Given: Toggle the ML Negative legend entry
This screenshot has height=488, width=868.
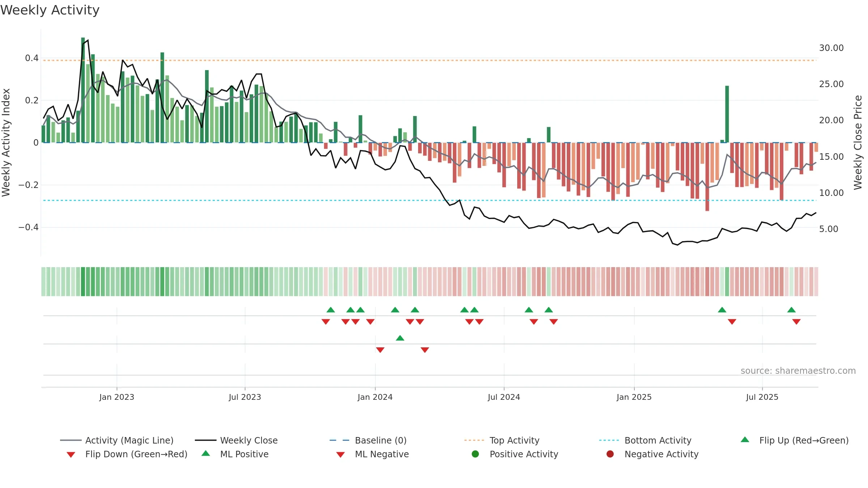Looking at the screenshot, I should pyautogui.click(x=373, y=454).
